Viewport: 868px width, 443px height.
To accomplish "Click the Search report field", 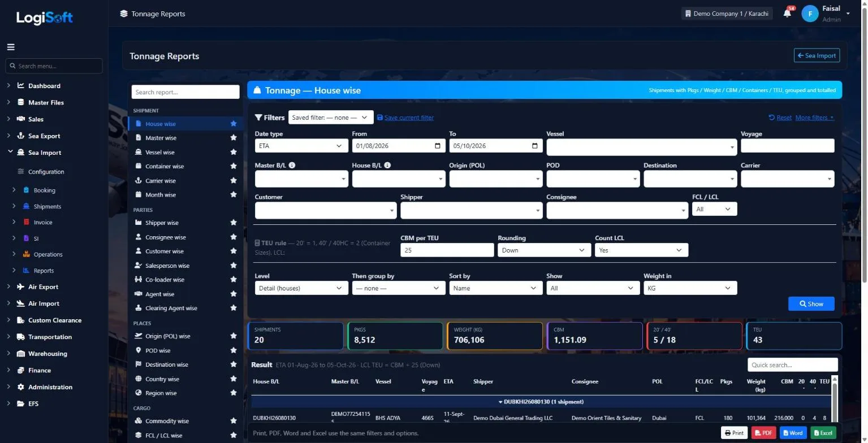I will click(x=185, y=92).
